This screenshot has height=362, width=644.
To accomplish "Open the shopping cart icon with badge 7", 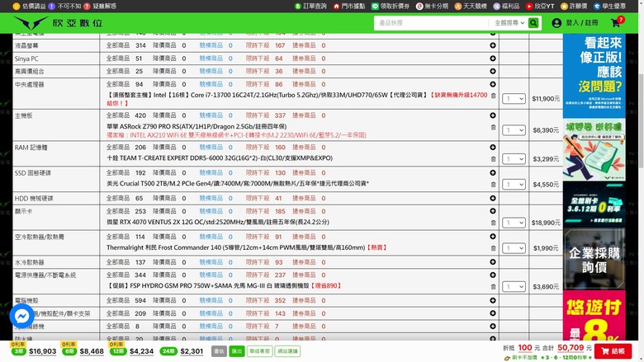I will [616, 23].
